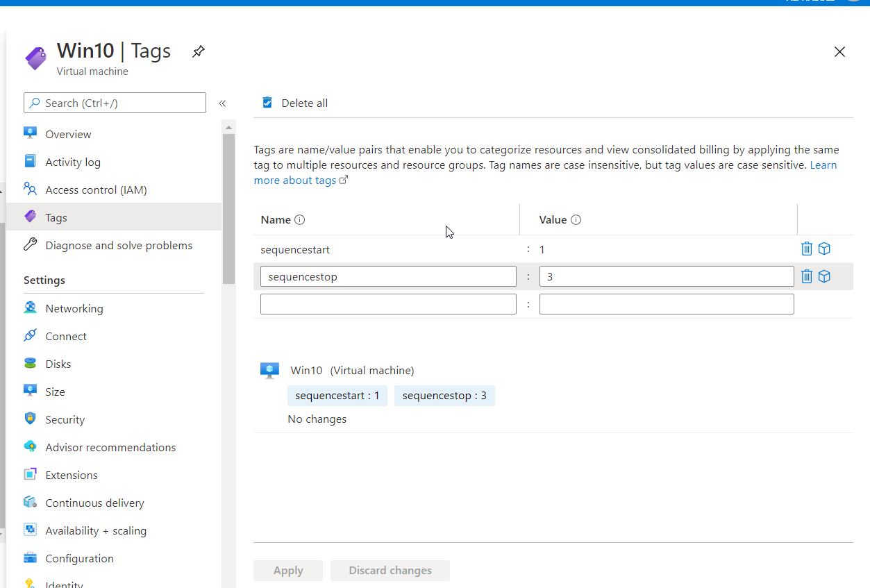Open the Security menu item

(x=65, y=420)
